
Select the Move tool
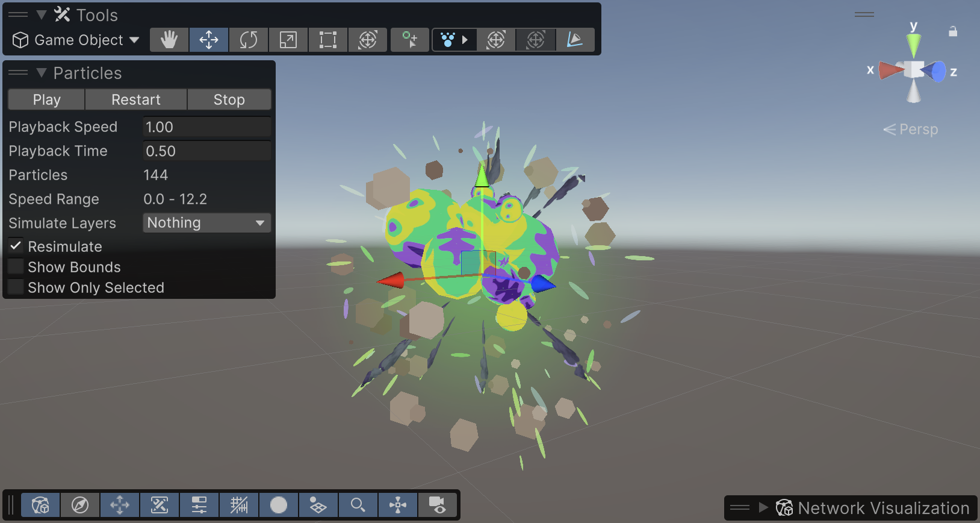[x=209, y=40]
